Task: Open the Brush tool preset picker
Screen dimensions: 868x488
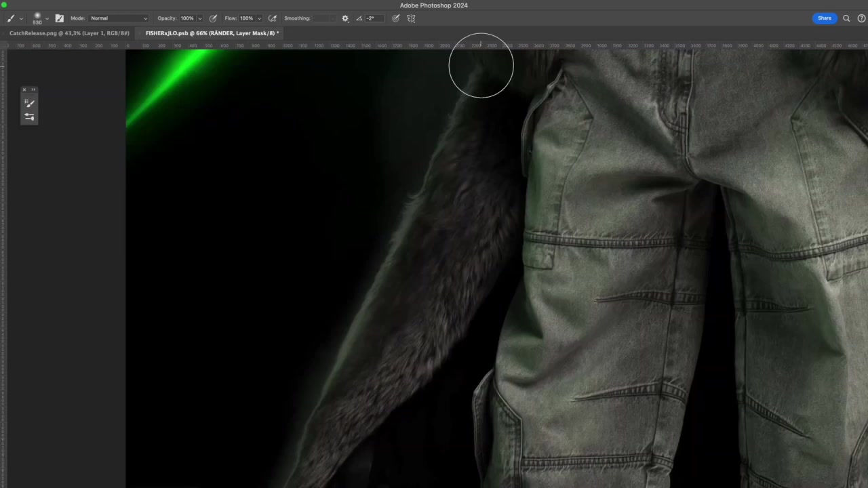Action: pos(12,18)
